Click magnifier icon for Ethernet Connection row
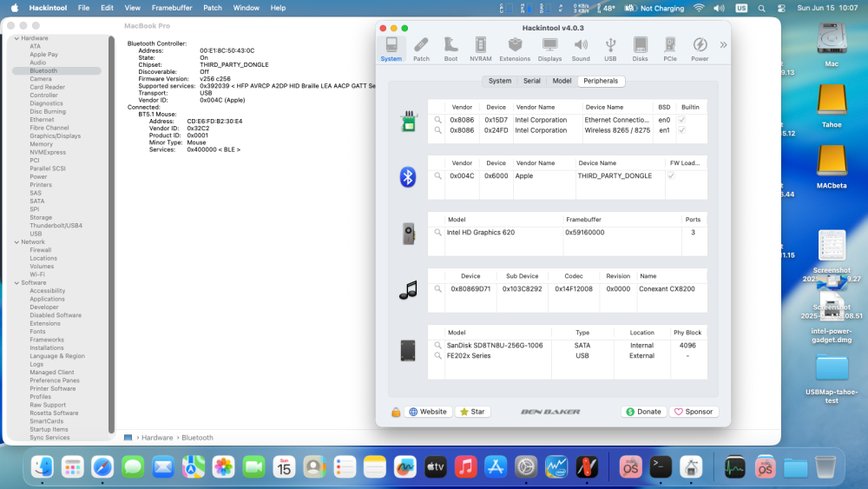This screenshot has width=868, height=489. coord(437,120)
